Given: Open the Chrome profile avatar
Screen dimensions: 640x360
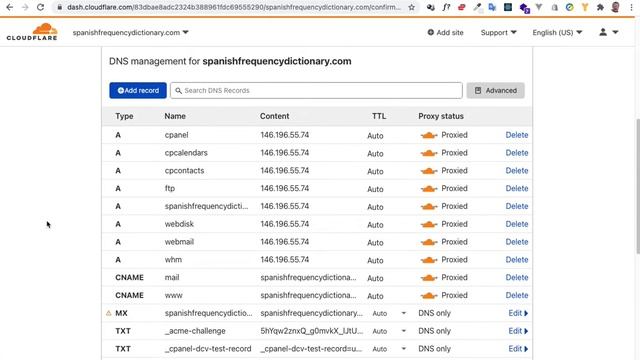Looking at the screenshot, I should click(616, 7).
